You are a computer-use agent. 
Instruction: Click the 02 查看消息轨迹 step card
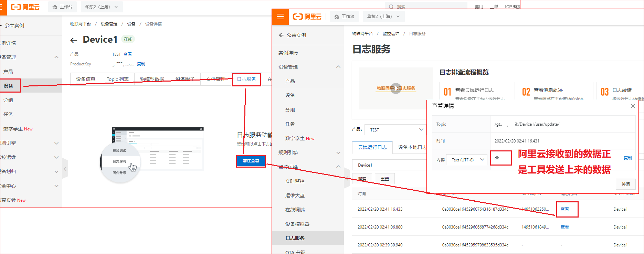(x=556, y=92)
